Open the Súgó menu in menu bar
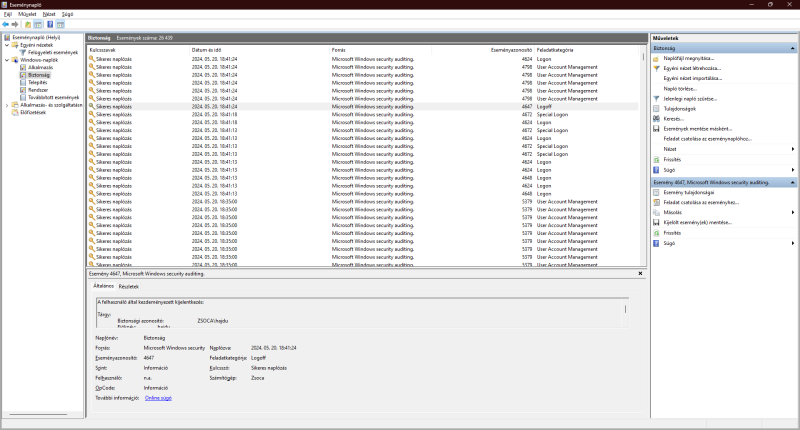This screenshot has width=800, height=430. pos(67,14)
